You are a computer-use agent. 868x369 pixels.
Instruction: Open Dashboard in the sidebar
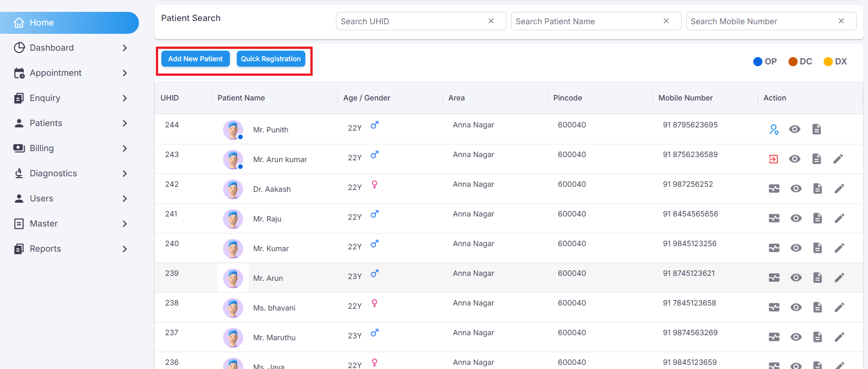[52, 47]
